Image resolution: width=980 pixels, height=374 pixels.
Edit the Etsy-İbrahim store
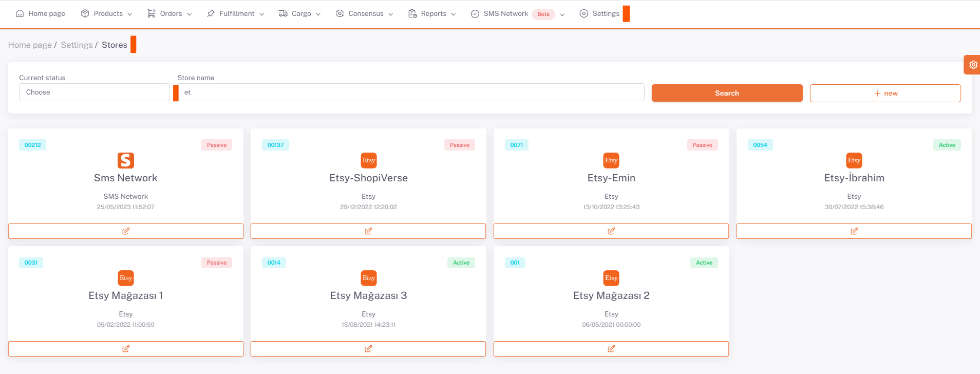[854, 231]
